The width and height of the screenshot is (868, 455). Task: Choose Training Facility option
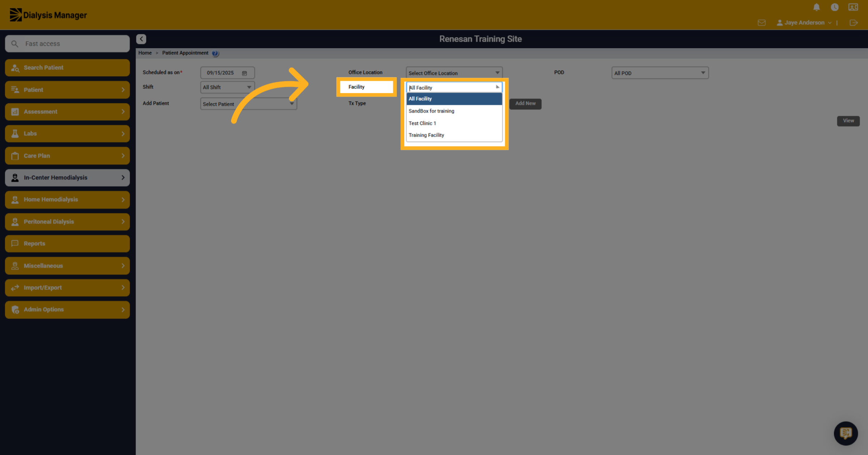click(454, 135)
